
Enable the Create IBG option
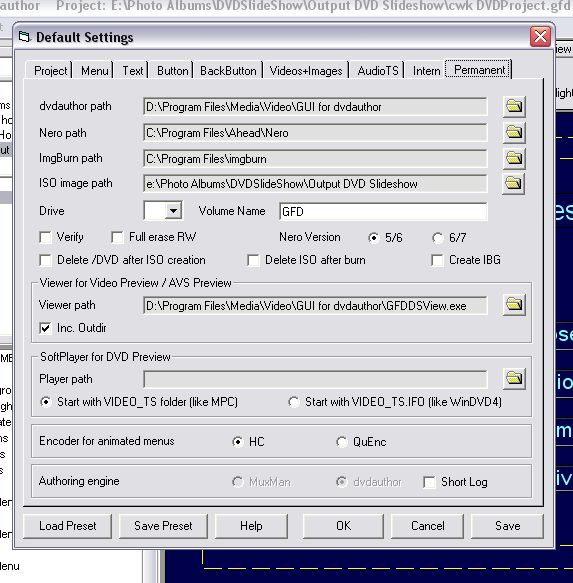[x=437, y=260]
